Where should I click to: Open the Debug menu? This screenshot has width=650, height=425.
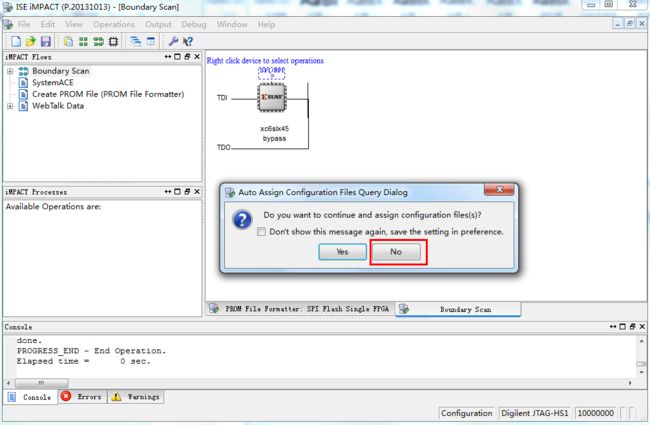click(194, 24)
